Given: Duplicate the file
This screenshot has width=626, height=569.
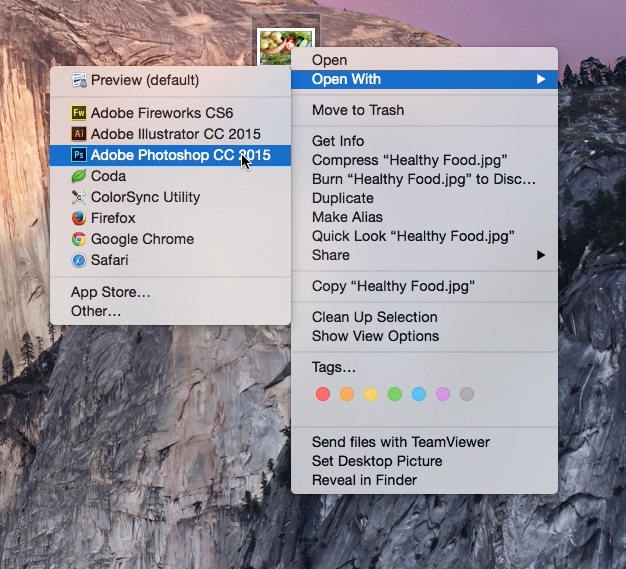Looking at the screenshot, I should coord(424,198).
